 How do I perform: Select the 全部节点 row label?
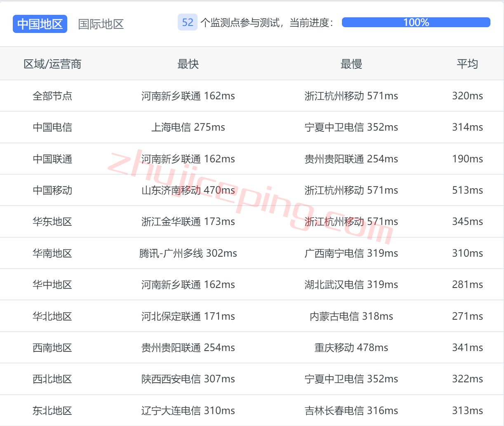[52, 96]
